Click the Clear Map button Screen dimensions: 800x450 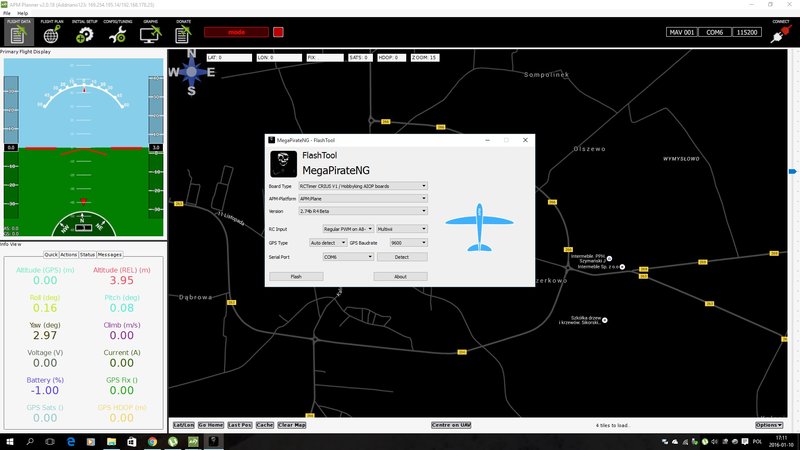pyautogui.click(x=292, y=425)
